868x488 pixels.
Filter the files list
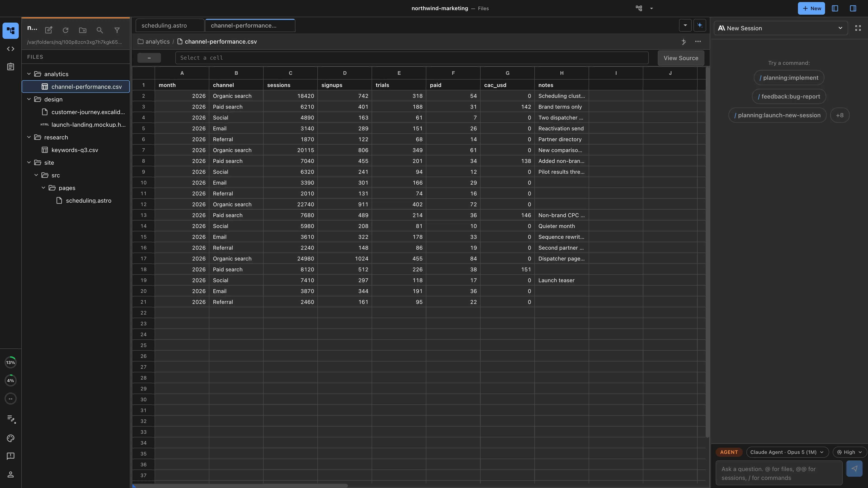(117, 30)
